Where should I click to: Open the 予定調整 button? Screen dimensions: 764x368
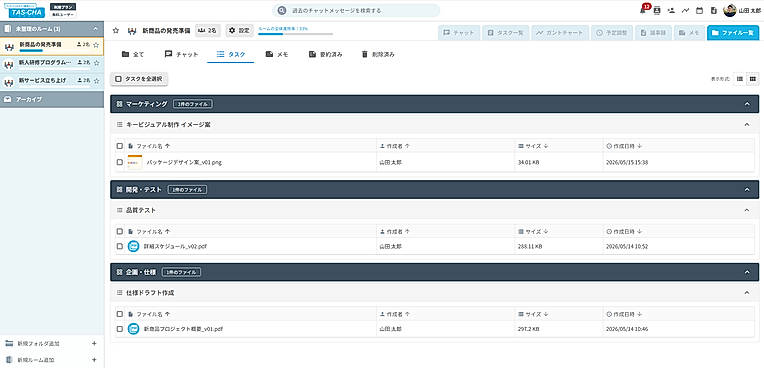612,33
